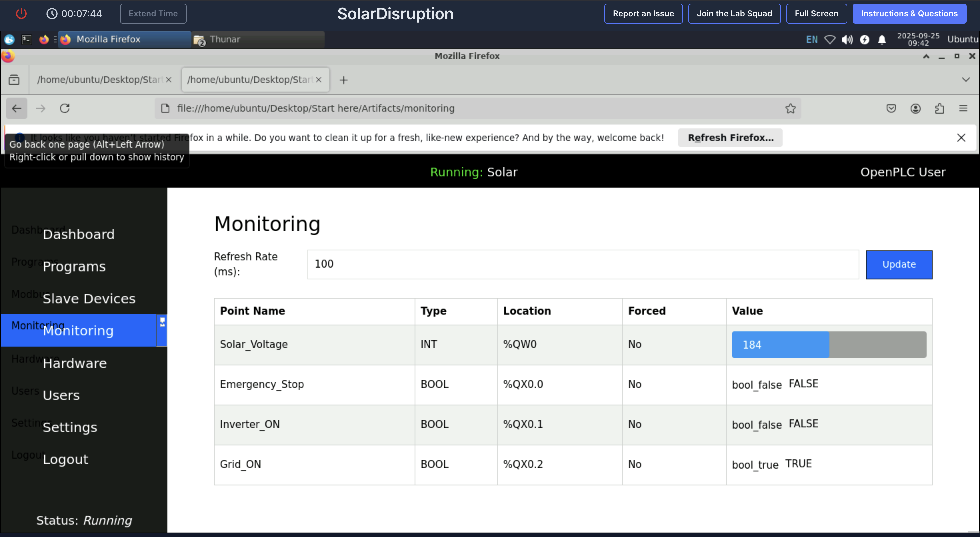Dismiss the Firefox refresh notification bar
The image size is (980, 537).
tap(961, 138)
